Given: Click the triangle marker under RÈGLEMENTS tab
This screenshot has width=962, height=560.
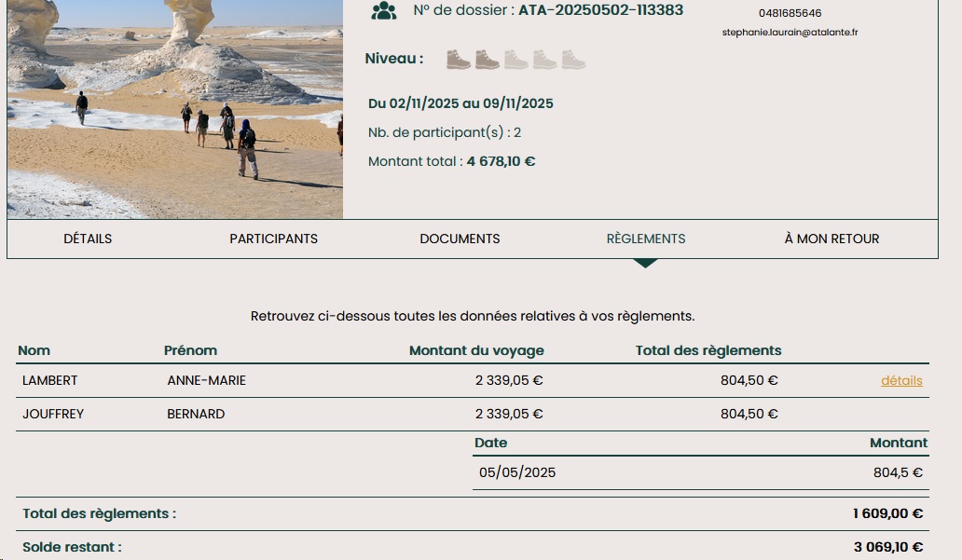Looking at the screenshot, I should click(x=645, y=264).
